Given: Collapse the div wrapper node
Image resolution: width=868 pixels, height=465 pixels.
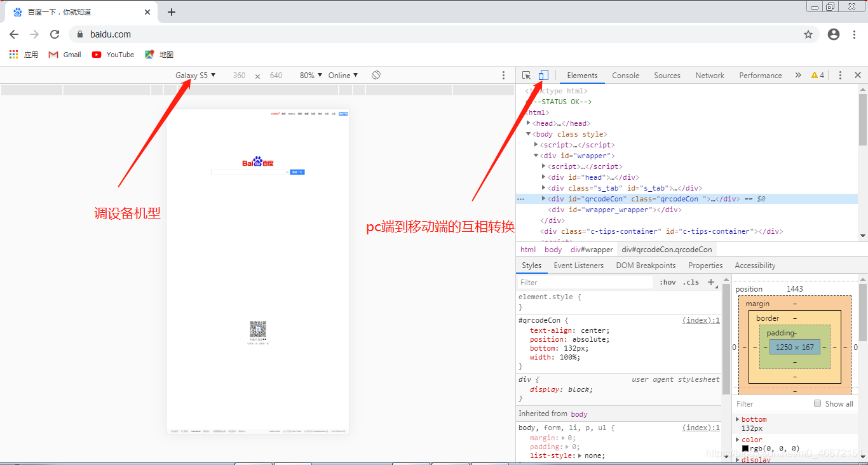Looking at the screenshot, I should 536,156.
